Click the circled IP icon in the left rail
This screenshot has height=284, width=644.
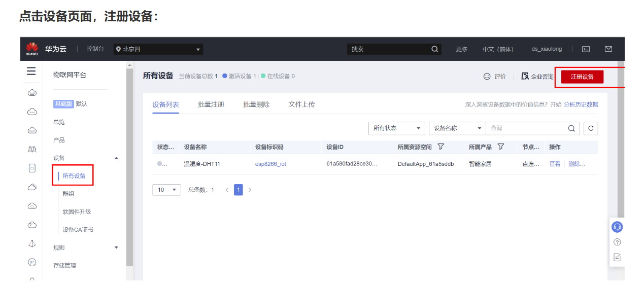point(31,262)
